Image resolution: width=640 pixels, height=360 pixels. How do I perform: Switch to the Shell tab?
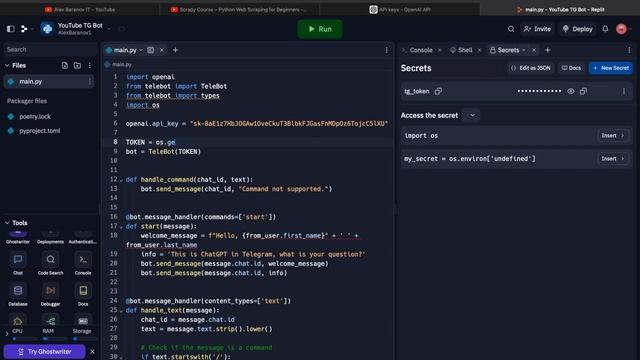(x=465, y=50)
